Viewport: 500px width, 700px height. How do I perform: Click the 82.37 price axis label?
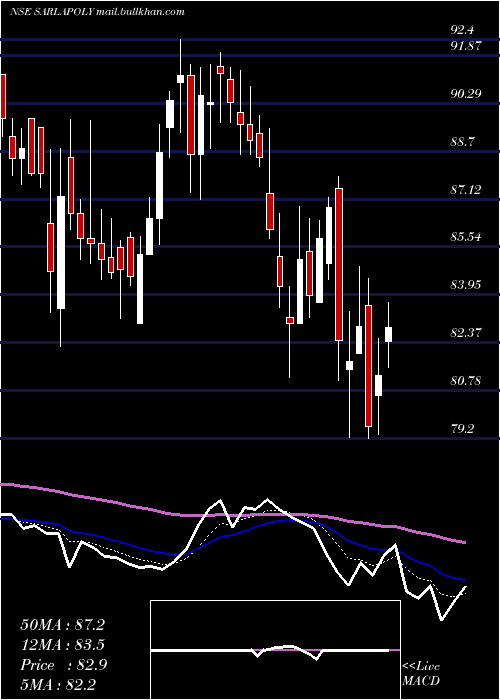[x=465, y=333]
